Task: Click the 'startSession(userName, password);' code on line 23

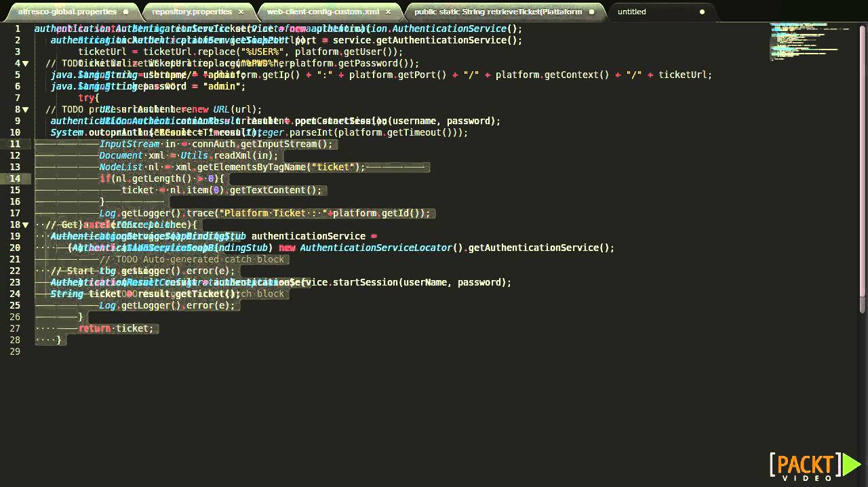Action: point(422,282)
